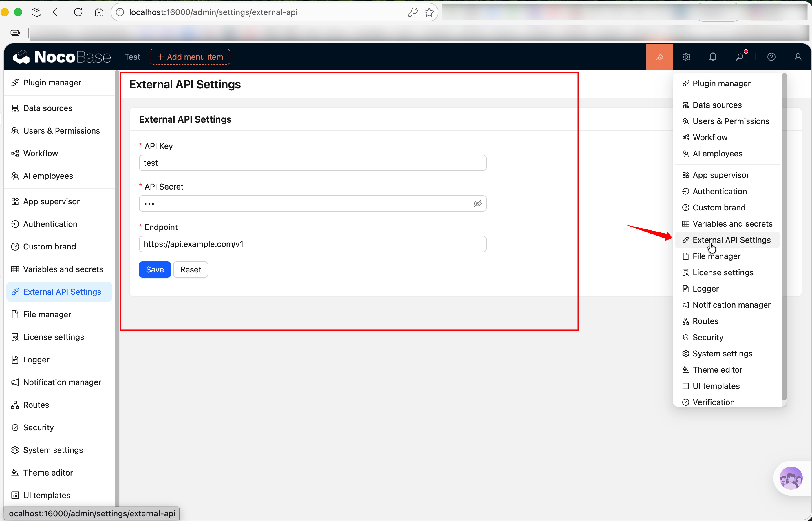Open the notifications bell icon
This screenshot has height=521, width=812.
coord(713,57)
